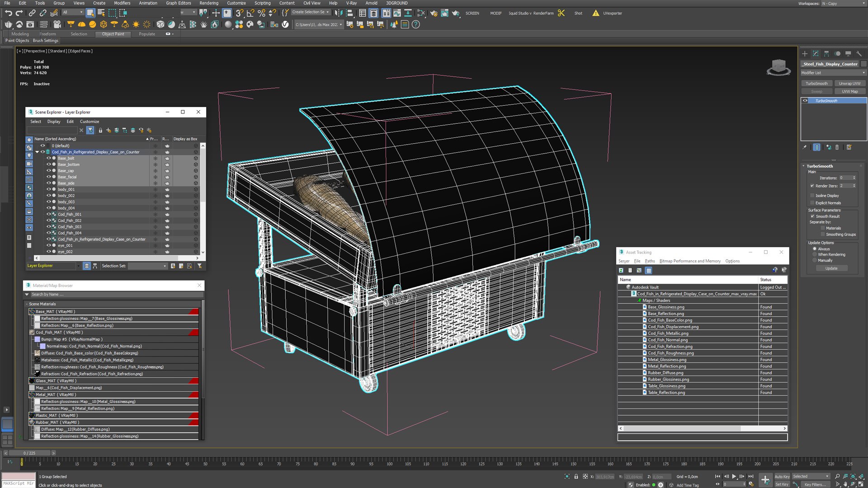Viewport: 868px width, 488px height.
Task: Toggle the Angle Snap icon
Action: click(x=250, y=13)
